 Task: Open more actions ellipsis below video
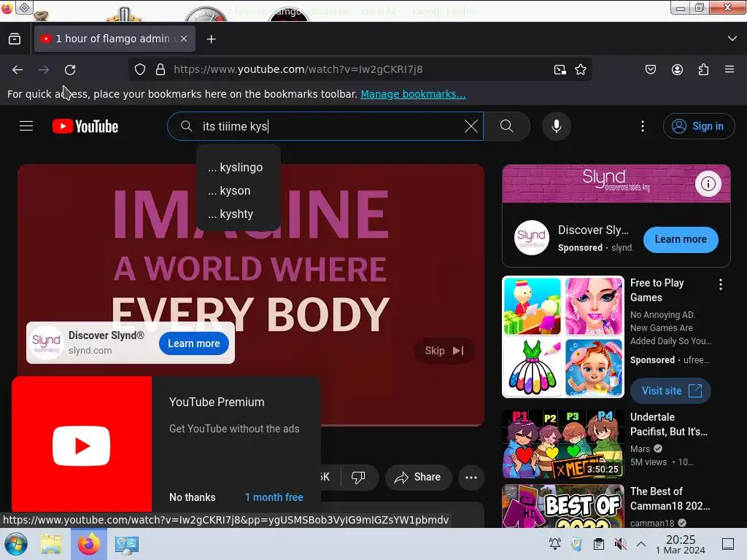[471, 478]
